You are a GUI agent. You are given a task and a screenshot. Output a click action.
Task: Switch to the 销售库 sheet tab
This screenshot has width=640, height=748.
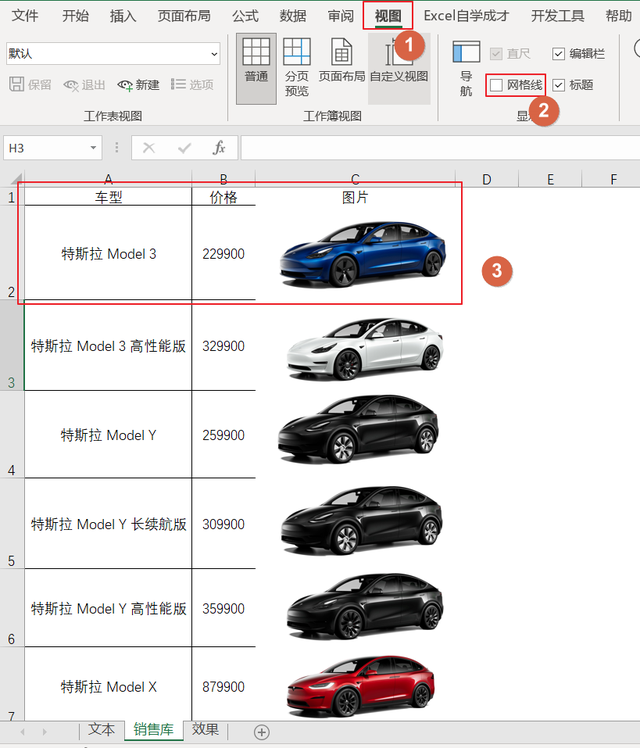pos(154,730)
